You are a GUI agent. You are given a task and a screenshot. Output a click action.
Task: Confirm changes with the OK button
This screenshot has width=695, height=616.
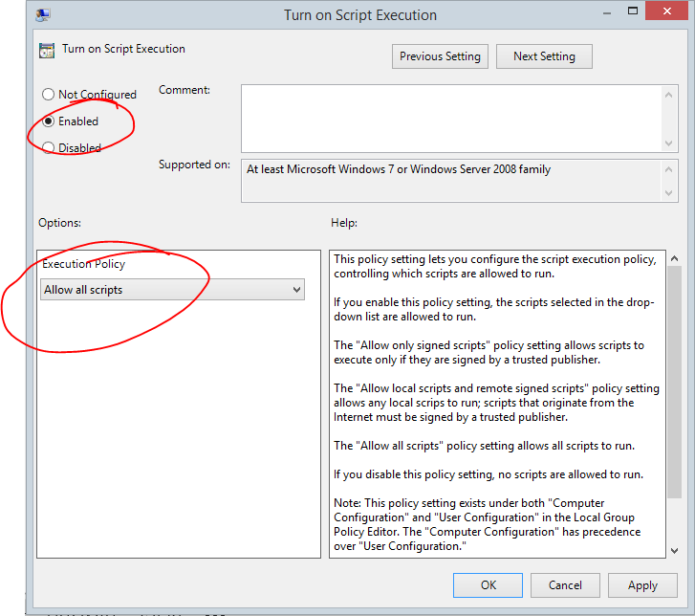click(488, 585)
